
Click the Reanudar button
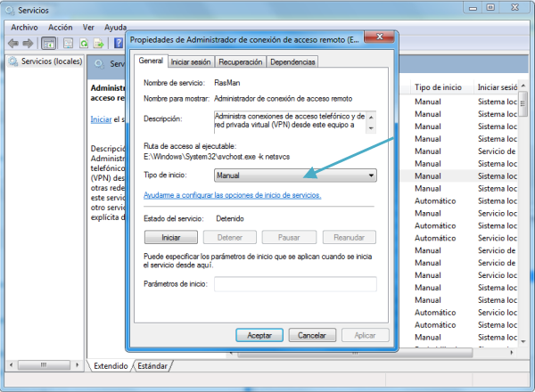point(349,237)
